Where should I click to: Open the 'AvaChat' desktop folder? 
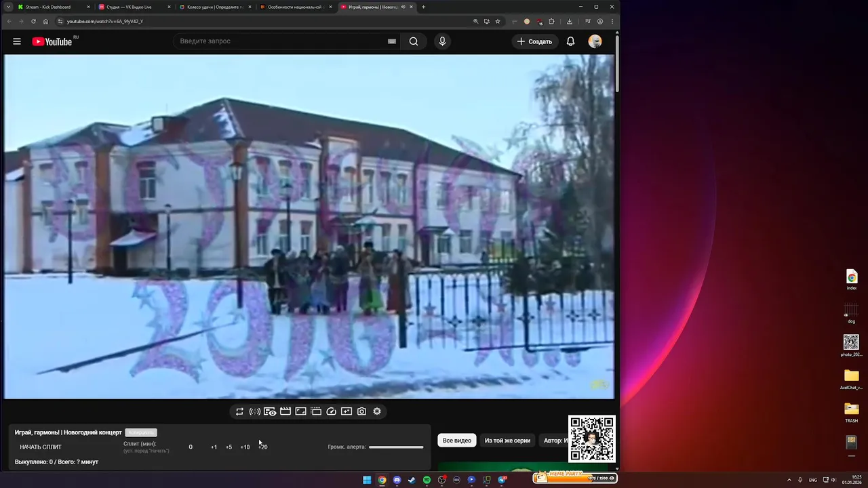point(852,379)
